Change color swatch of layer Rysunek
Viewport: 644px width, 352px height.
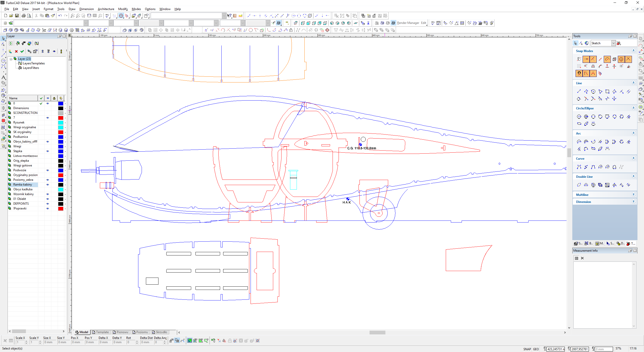(x=61, y=123)
